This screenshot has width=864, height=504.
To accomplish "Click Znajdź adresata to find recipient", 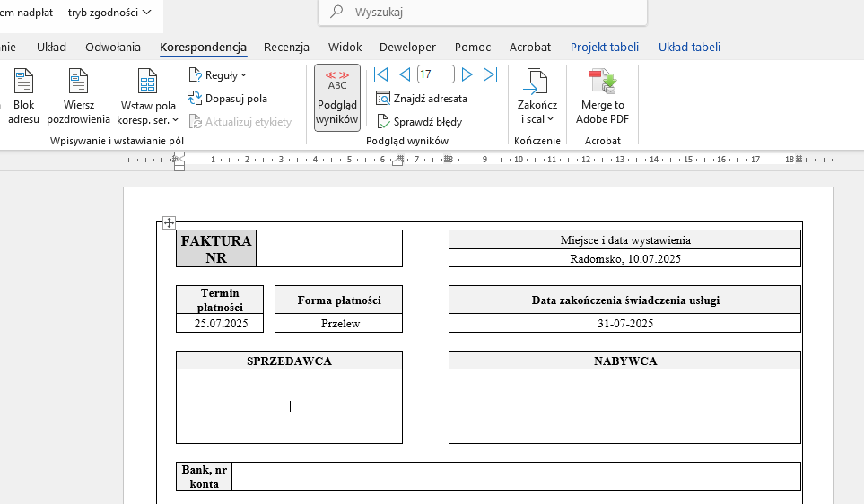I will (422, 99).
